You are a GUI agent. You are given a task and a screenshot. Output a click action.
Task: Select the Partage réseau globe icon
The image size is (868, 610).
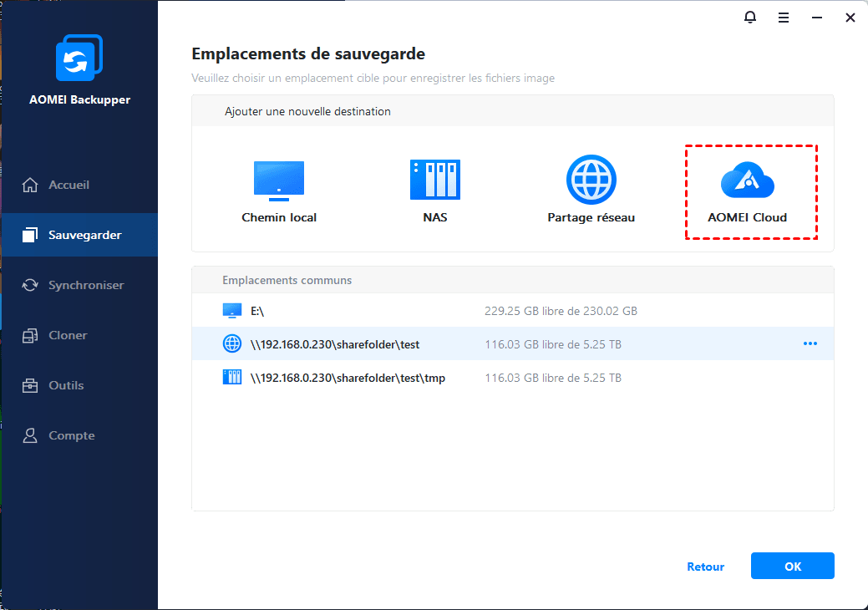591,180
